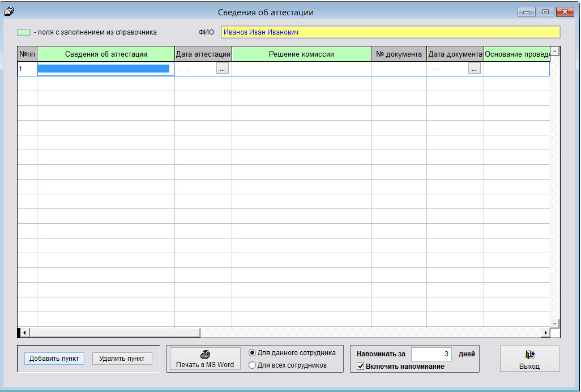Click the ФИО field with Иванов Иван Иванович
Screen dimensions: 581x392
(x=390, y=32)
